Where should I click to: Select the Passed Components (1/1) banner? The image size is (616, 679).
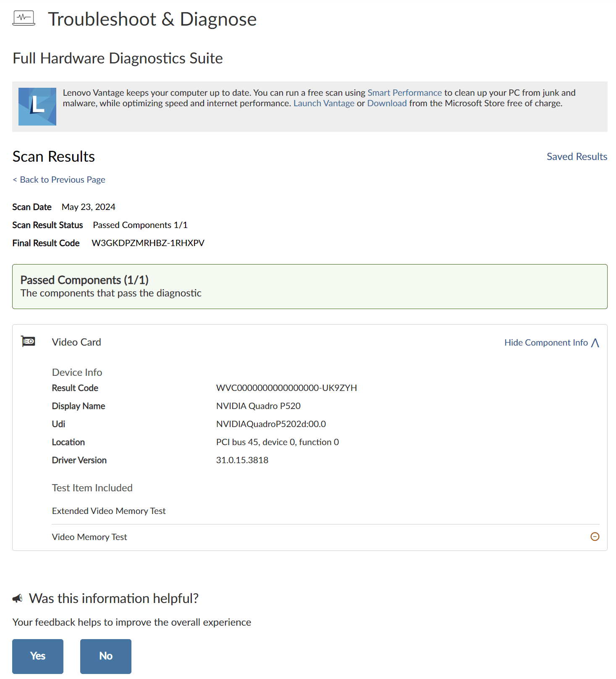[x=310, y=287]
